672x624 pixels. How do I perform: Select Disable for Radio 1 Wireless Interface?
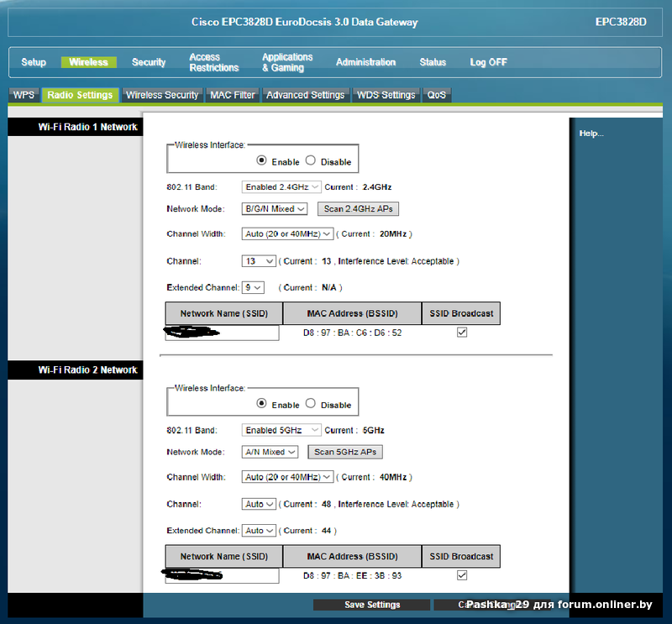pos(310,160)
